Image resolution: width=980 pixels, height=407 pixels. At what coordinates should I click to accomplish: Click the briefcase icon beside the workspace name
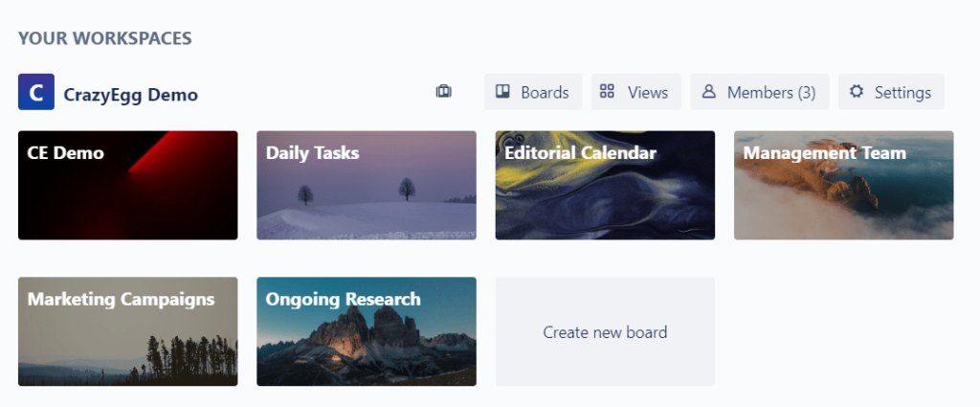tap(443, 92)
